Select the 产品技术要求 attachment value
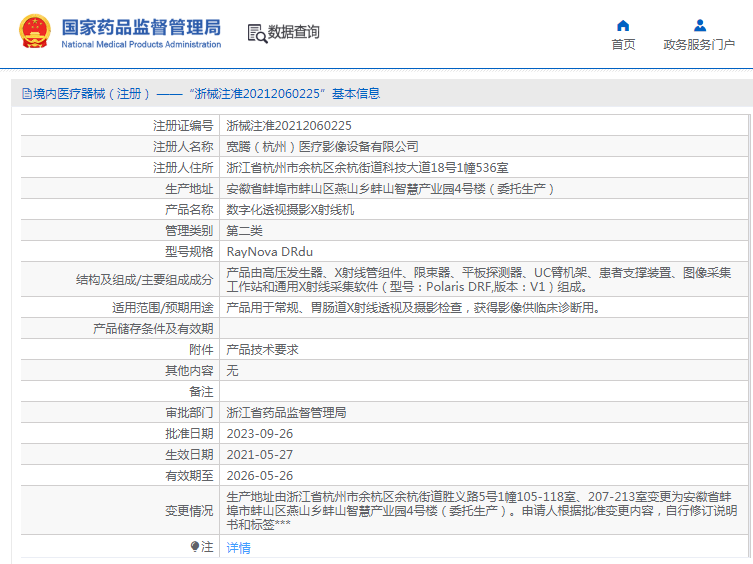The height and width of the screenshot is (564, 753). click(262, 350)
